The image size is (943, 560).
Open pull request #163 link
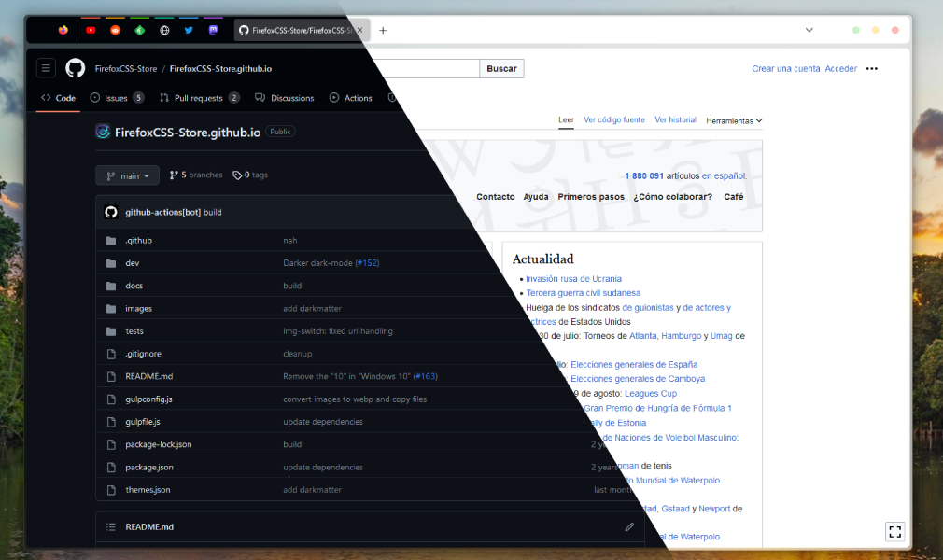(425, 376)
